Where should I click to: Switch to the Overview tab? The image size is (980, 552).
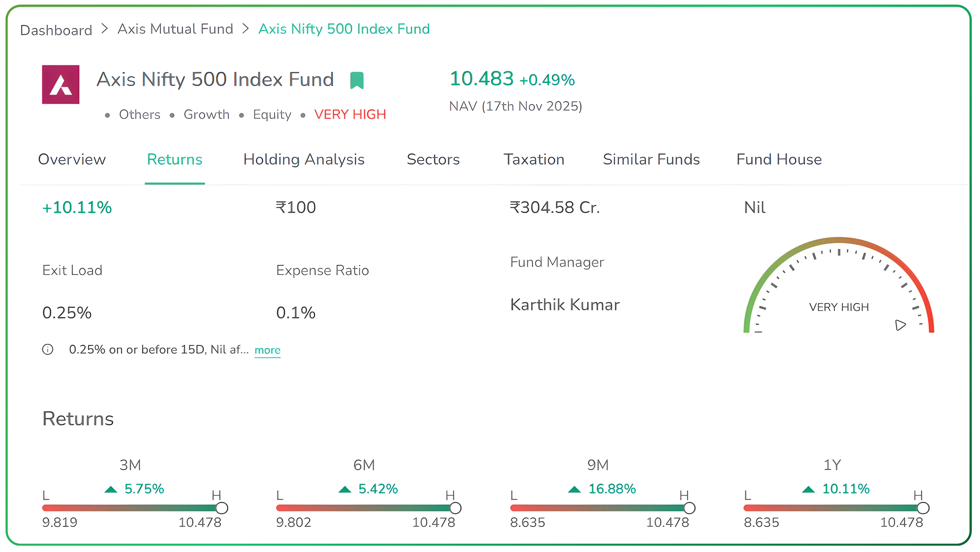point(72,160)
